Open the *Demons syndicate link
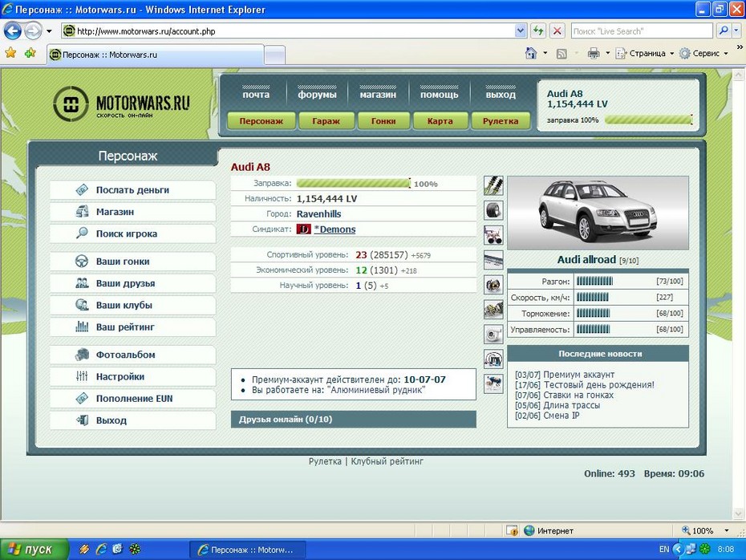 pos(335,229)
